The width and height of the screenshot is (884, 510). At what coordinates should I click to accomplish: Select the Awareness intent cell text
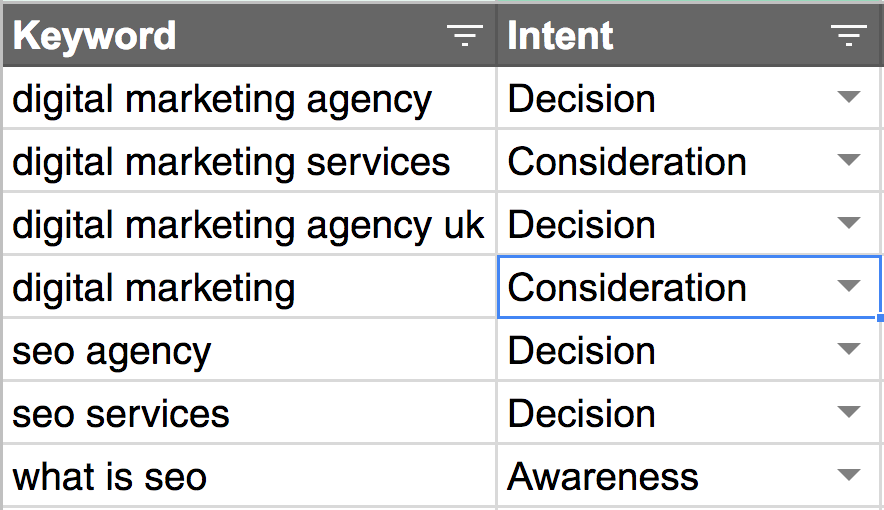coord(603,477)
